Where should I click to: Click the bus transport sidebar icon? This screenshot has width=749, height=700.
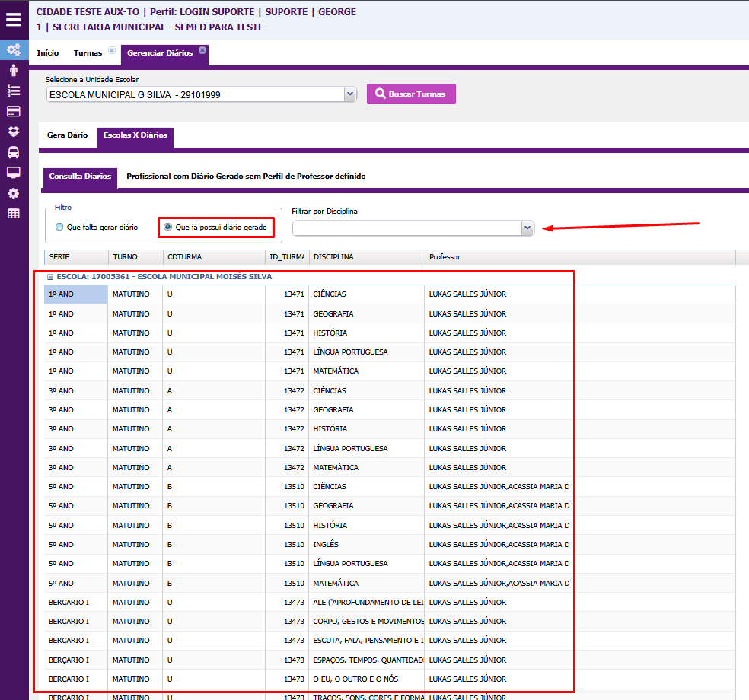point(14,152)
